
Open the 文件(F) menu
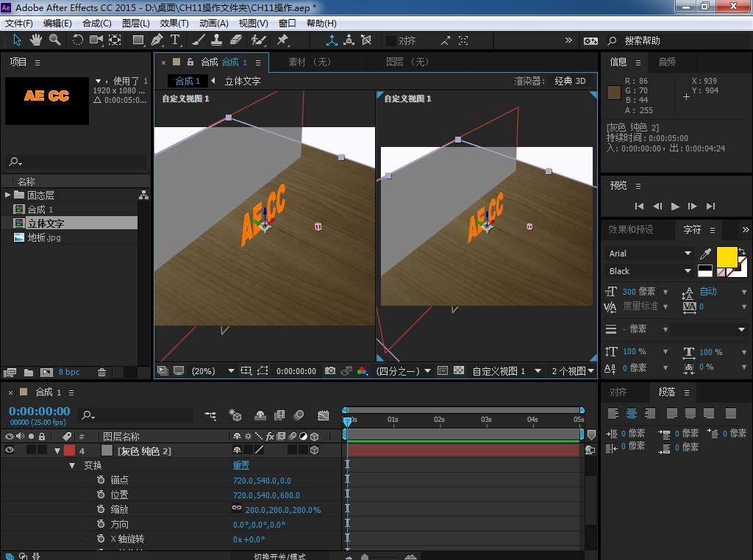coord(18,24)
